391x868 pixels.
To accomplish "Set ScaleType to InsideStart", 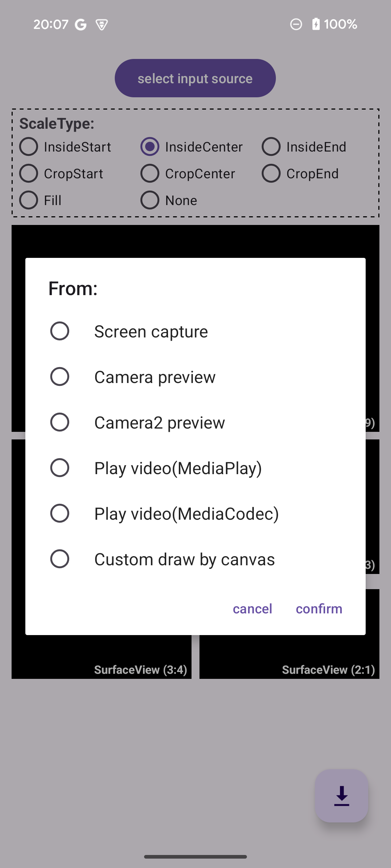I will click(65, 147).
